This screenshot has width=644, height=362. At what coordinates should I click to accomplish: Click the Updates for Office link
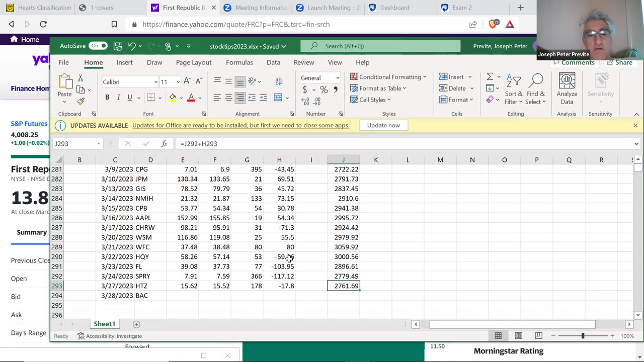click(240, 125)
